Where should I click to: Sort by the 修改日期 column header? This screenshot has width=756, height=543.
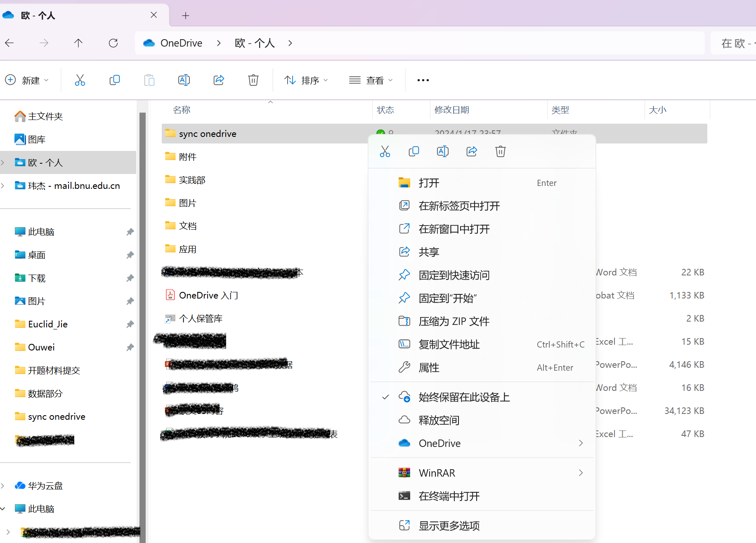(452, 110)
